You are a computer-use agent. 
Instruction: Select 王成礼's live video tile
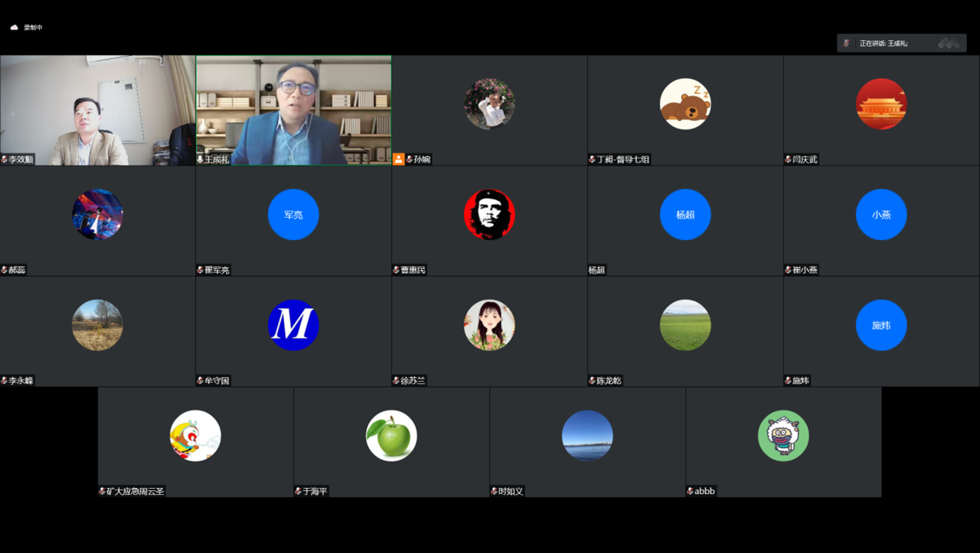coord(293,108)
